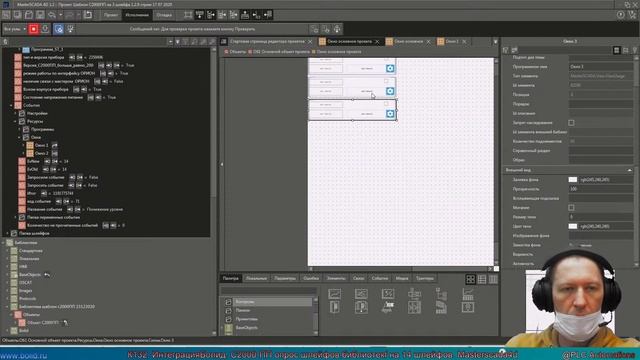Screen dimensions: 640x360
Task: Collapse the Библиотеки tree node
Action: coord(4,243)
